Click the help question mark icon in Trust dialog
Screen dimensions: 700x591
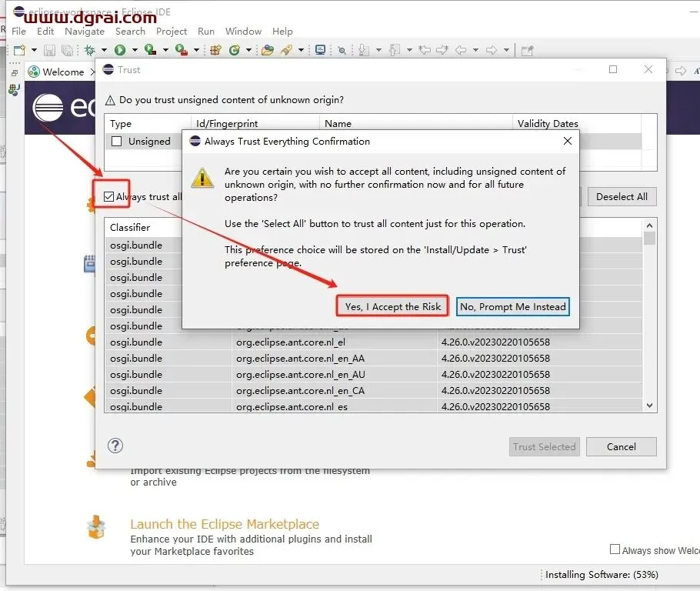(x=115, y=446)
